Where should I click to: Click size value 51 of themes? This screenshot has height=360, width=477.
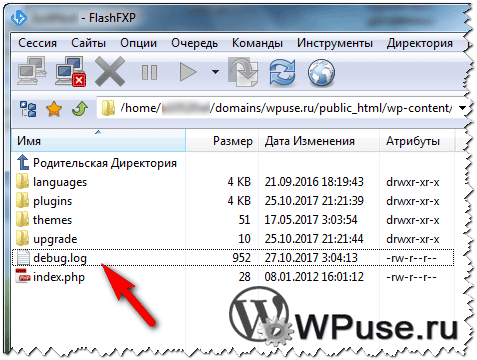(x=245, y=220)
